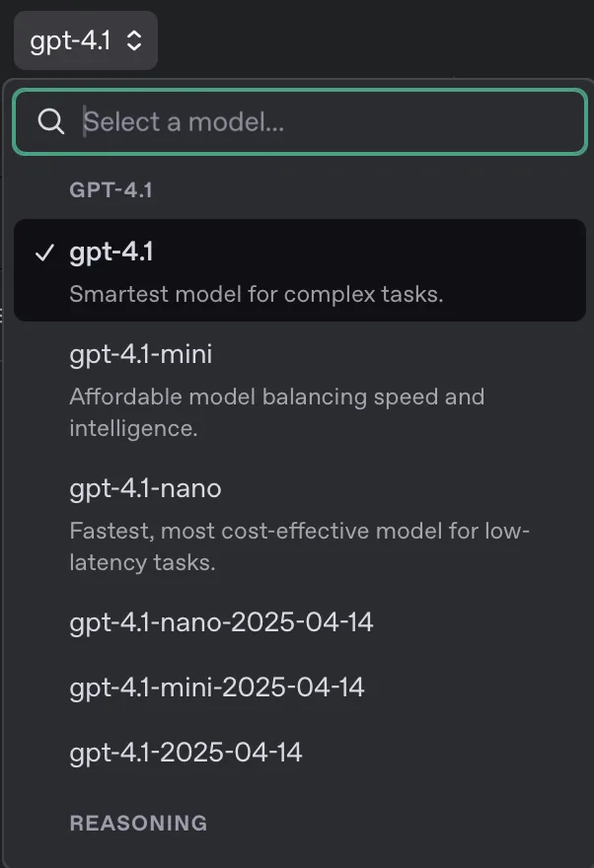Select the checked gpt-4.1 model option
This screenshot has height=868, width=594.
click(x=300, y=270)
